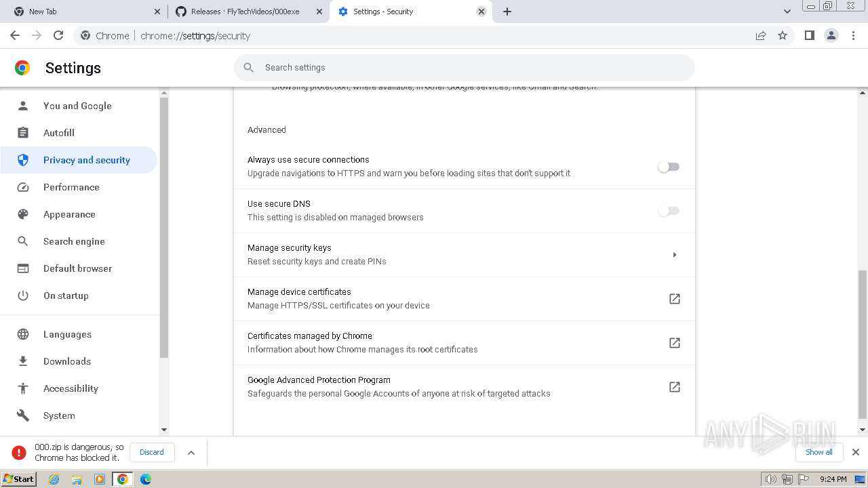The width and height of the screenshot is (868, 488).
Task: Reload the page with refresh icon
Action: (58, 36)
